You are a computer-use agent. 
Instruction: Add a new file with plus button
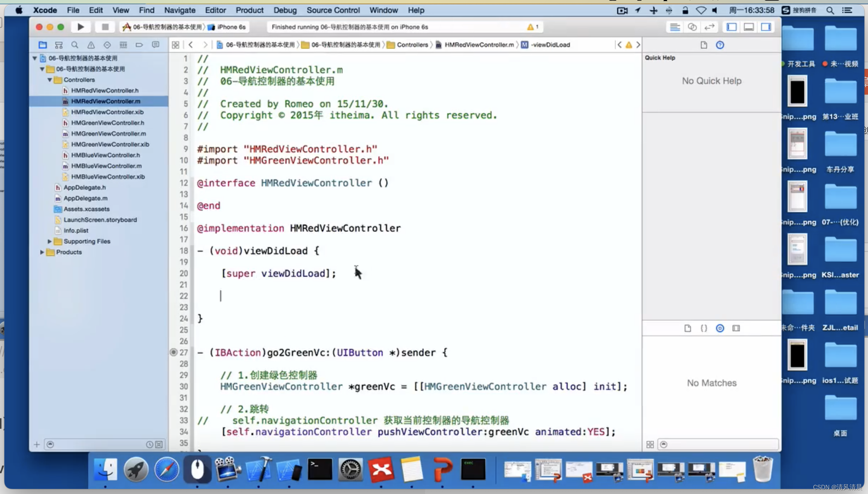(x=37, y=445)
